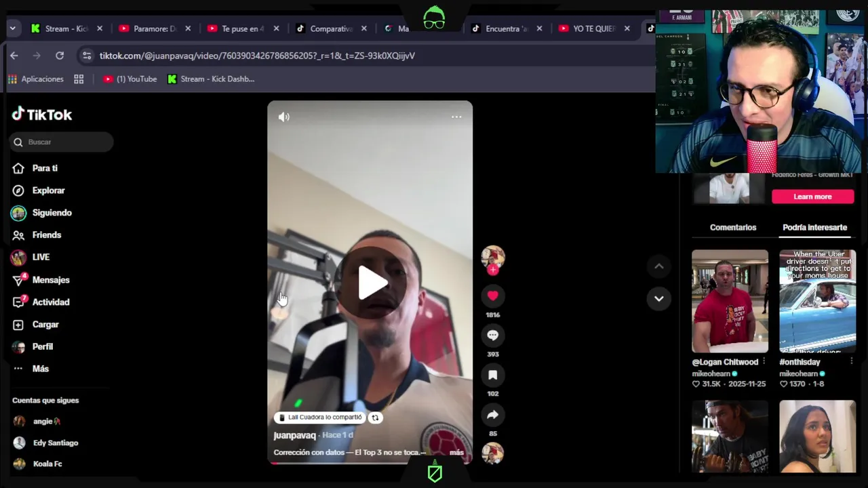Like the video with heart icon
868x488 pixels.
493,296
